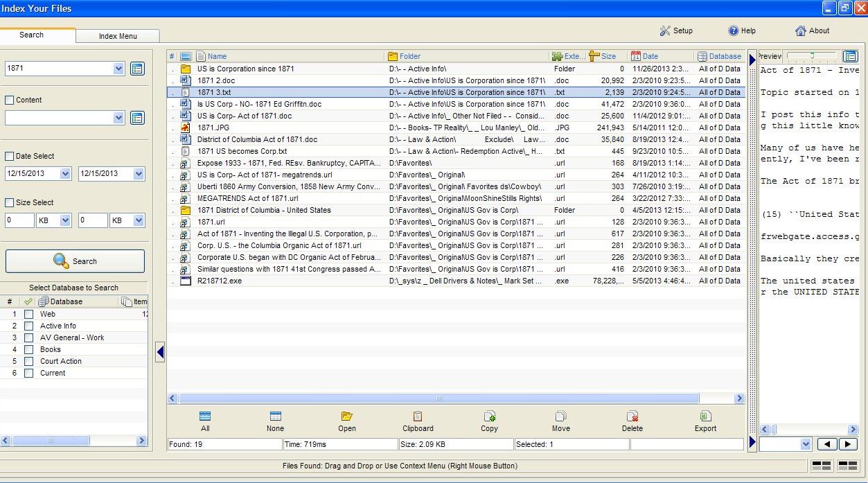Enable the Date Select checkbox
This screenshot has width=868, height=483.
click(10, 156)
